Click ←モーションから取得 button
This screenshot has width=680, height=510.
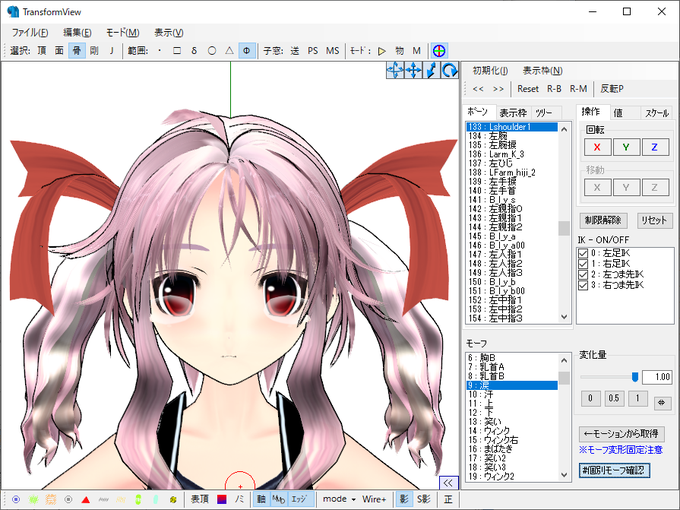[x=621, y=434]
